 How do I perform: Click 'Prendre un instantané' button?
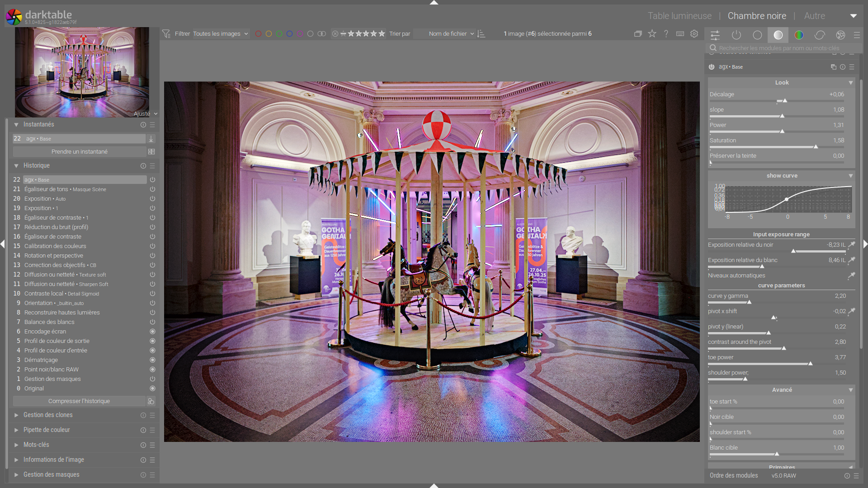tap(79, 152)
